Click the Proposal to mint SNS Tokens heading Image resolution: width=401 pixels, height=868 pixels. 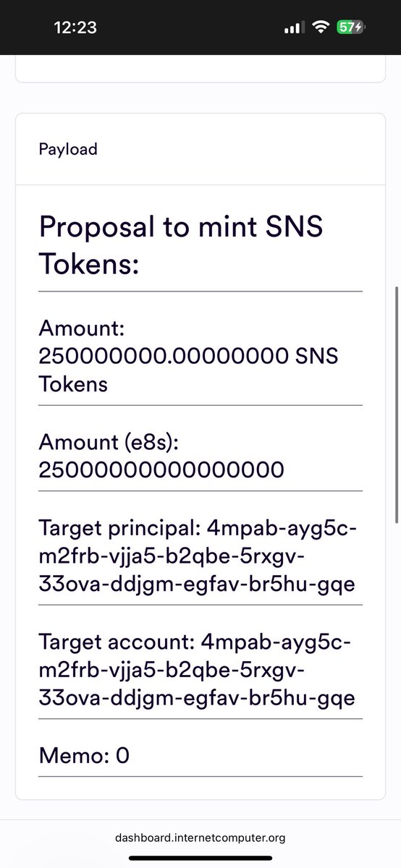(181, 246)
